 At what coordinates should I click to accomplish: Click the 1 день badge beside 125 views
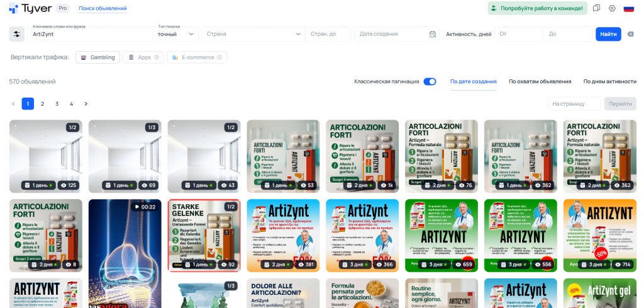[x=38, y=185]
